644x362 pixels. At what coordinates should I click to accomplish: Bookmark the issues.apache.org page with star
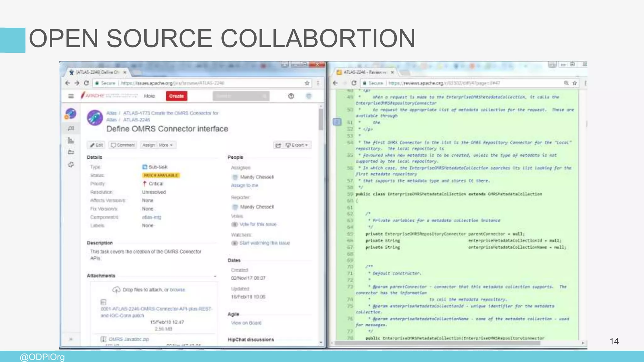point(307,83)
